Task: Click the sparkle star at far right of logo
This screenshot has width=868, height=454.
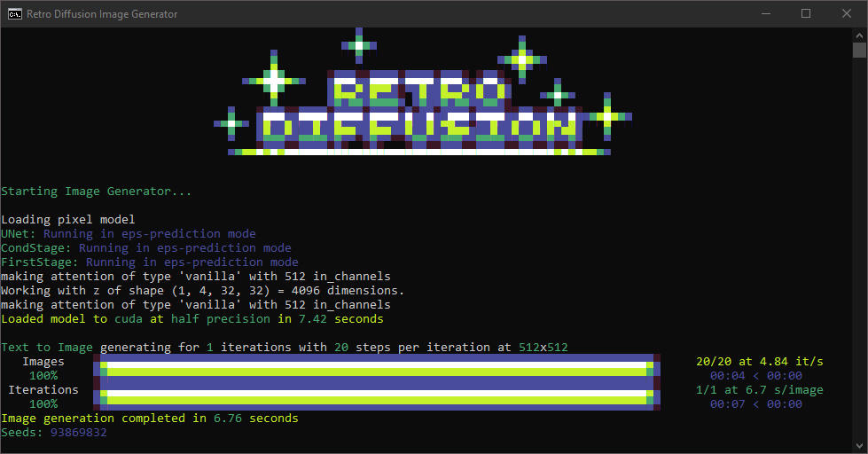Action: (607, 115)
